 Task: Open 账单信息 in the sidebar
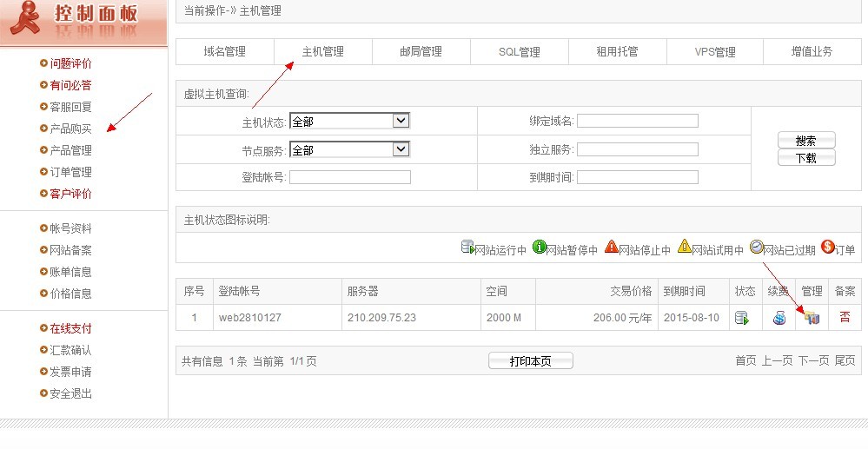tap(71, 272)
